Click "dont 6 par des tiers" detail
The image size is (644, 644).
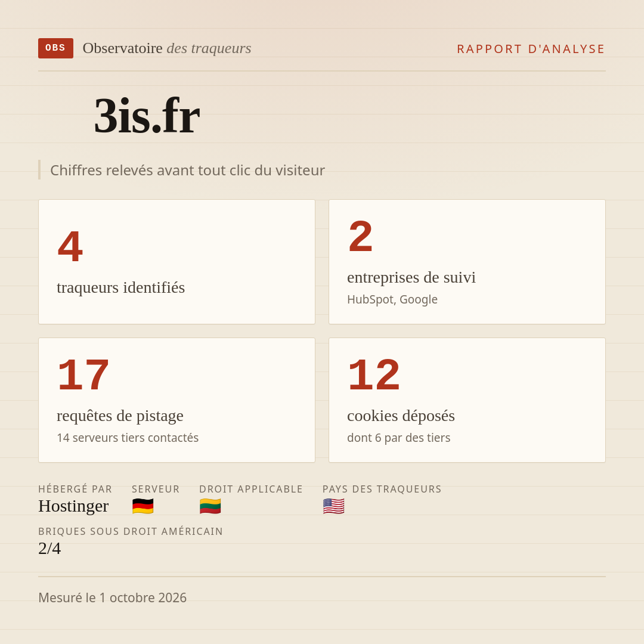(398, 438)
